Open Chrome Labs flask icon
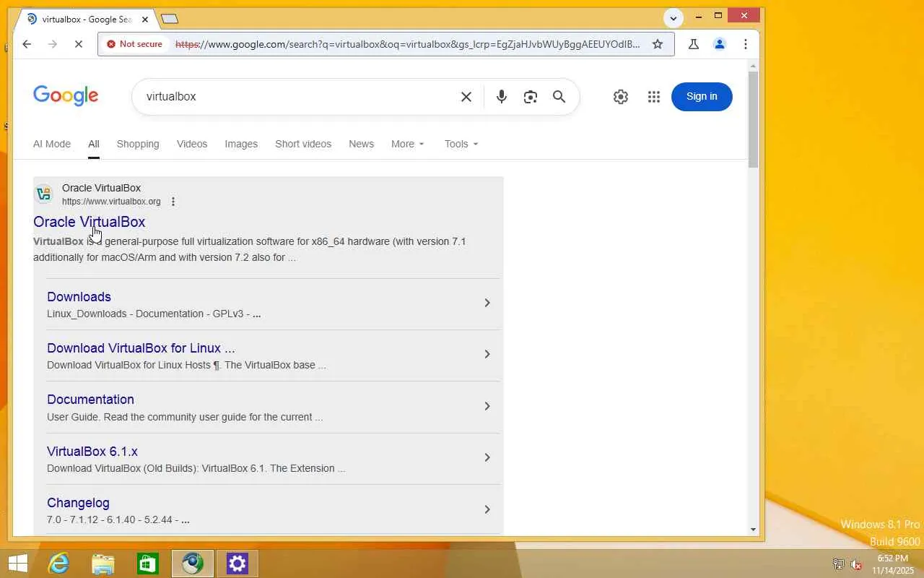The width and height of the screenshot is (924, 578). tap(694, 44)
